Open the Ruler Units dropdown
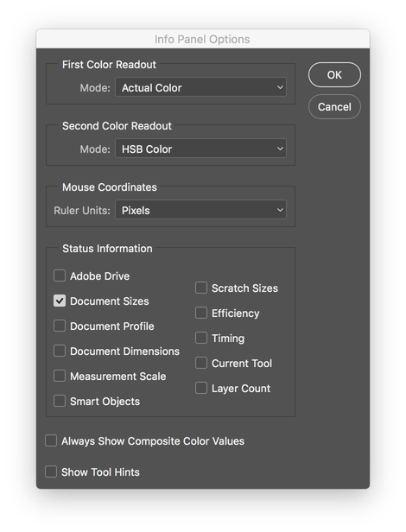 [200, 210]
